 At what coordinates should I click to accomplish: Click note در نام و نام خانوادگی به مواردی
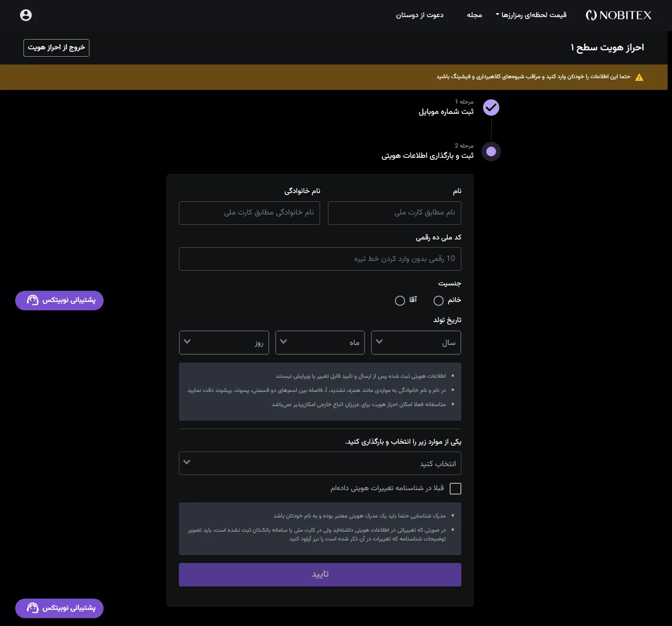[x=317, y=390]
